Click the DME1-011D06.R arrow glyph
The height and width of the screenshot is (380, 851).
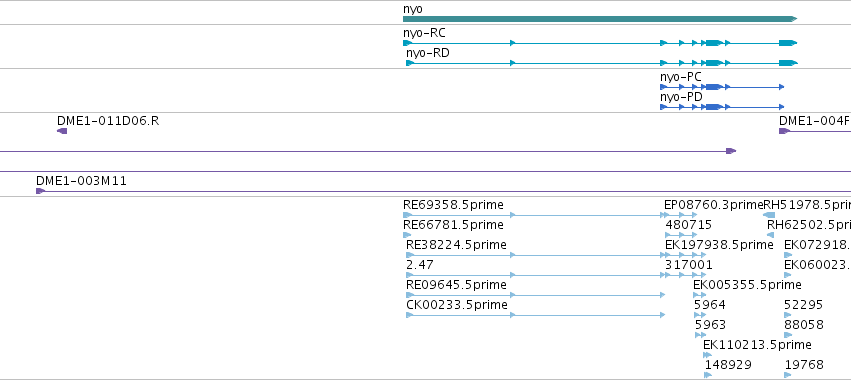[62, 131]
